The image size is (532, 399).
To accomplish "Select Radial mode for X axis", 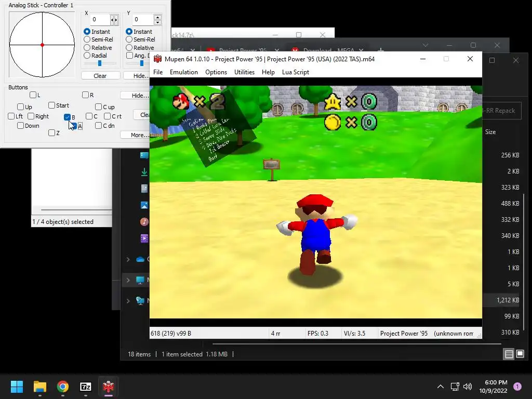I will tap(87, 55).
